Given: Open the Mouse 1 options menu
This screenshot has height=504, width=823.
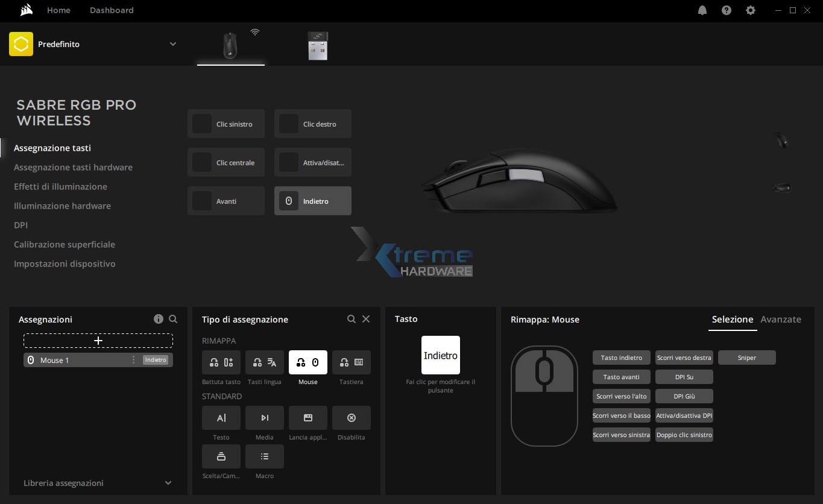Looking at the screenshot, I should point(134,360).
